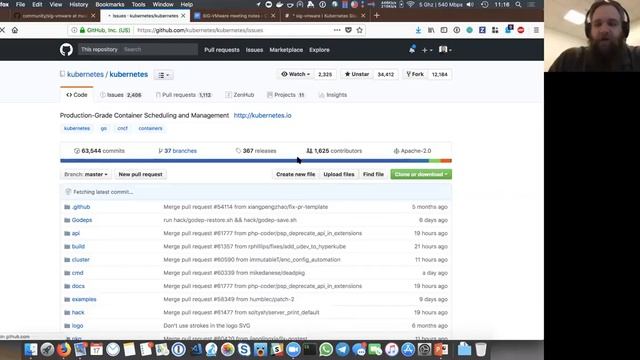Toggle Firefox sidebar icon

[444, 30]
